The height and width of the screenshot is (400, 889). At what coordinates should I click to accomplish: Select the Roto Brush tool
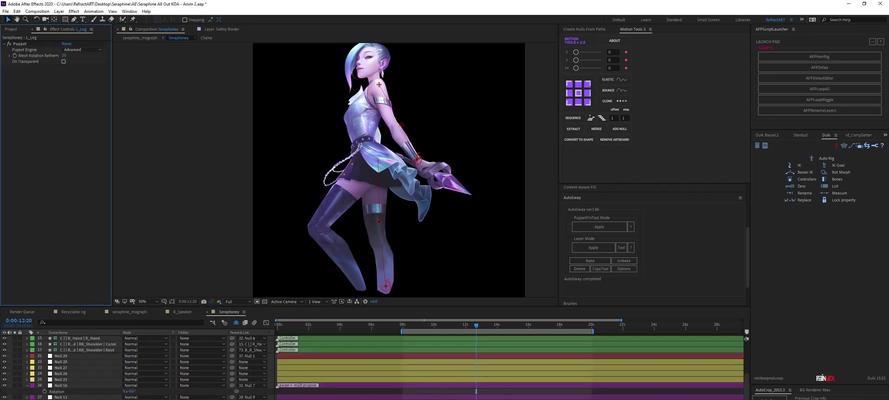tap(122, 19)
